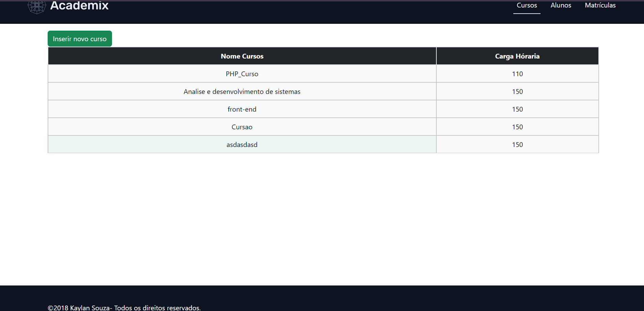
Task: Click the Academix logo icon
Action: point(37,6)
